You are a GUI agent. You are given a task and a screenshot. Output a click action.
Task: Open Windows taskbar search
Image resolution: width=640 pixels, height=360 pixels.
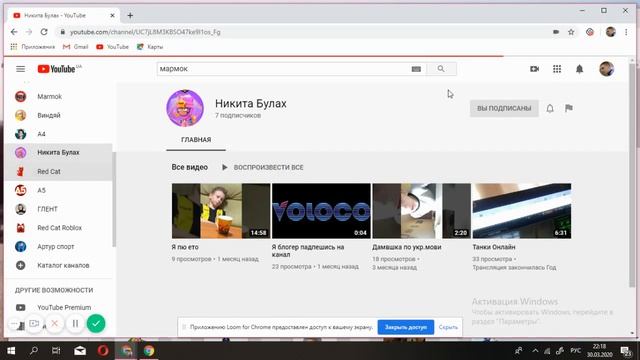tap(34, 351)
